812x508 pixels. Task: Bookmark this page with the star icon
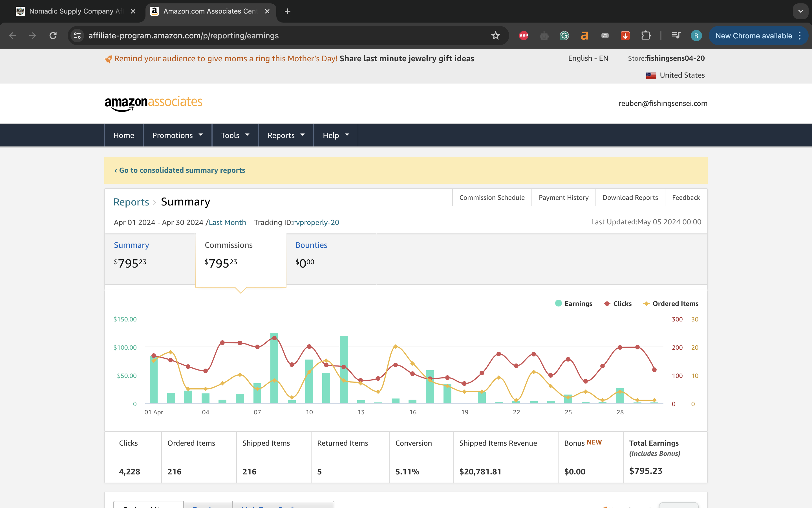(x=495, y=36)
